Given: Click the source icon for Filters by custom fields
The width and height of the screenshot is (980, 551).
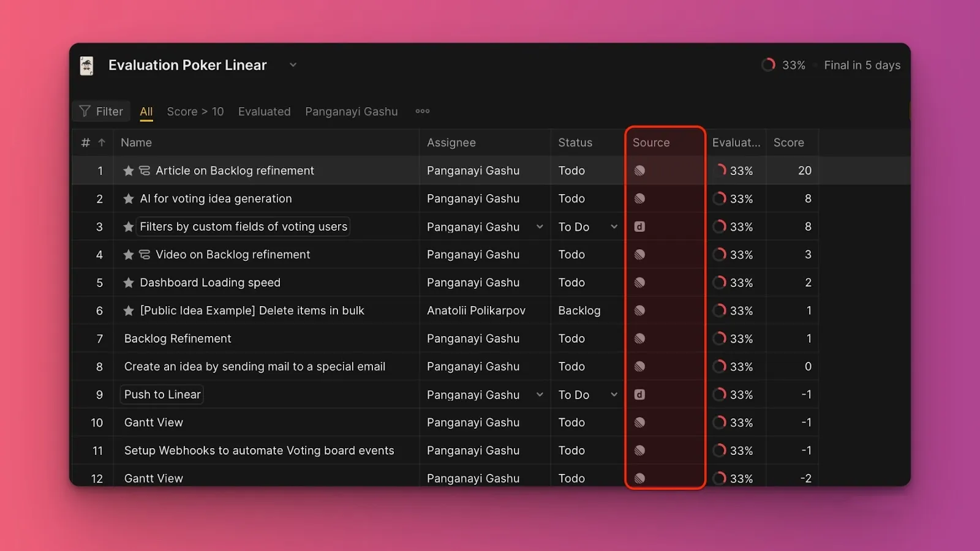Looking at the screenshot, I should [639, 227].
